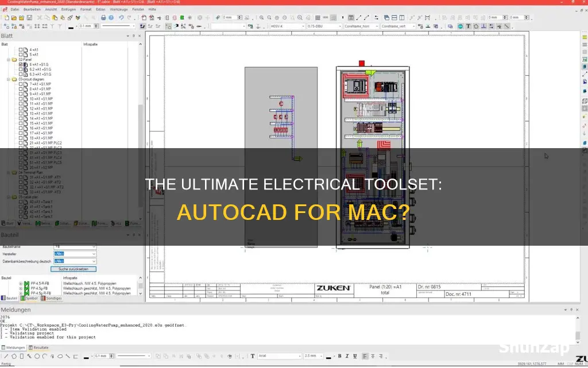Tile windows vertically with the column split icon
This screenshot has width=588, height=368.
[401, 18]
